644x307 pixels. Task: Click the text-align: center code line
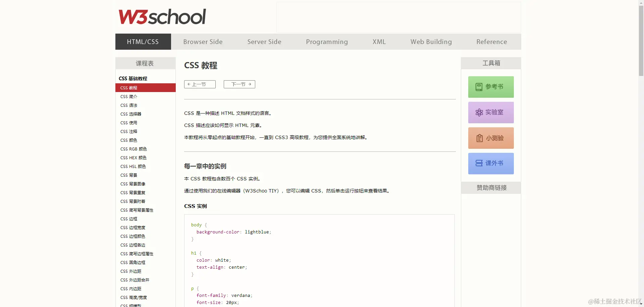222,267
